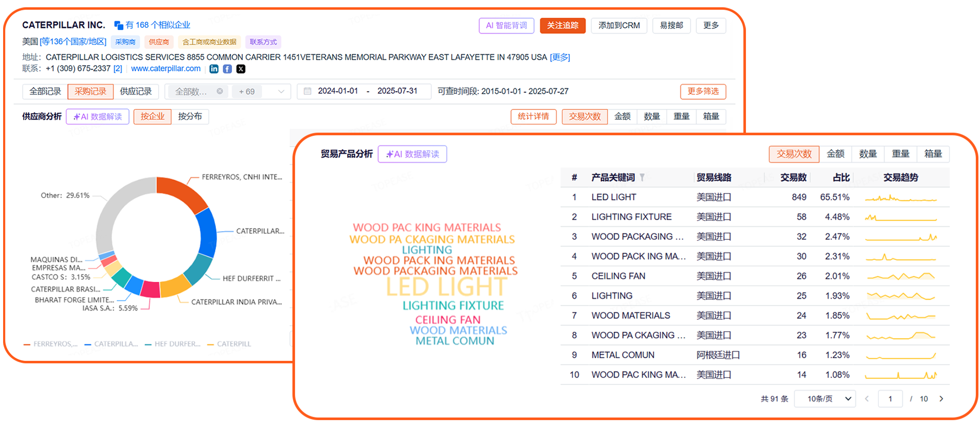Open 更多筛选 filters

703,91
